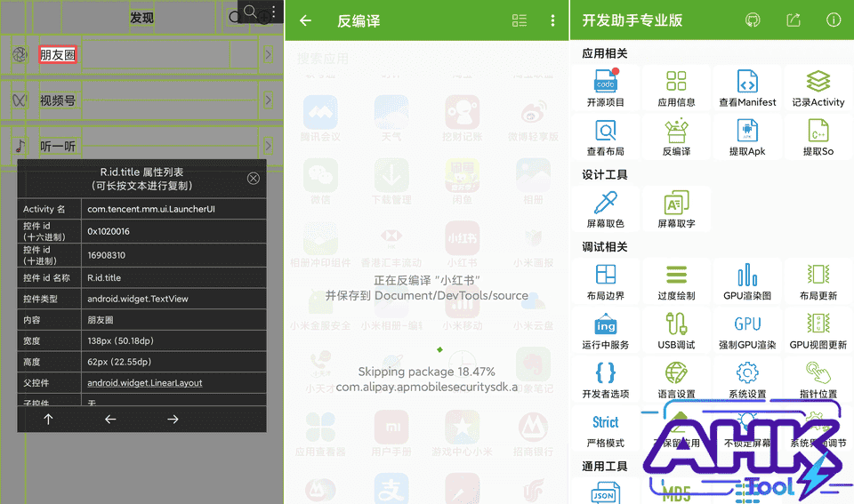Select the 小红书 app in decompile list
This screenshot has height=504, width=854.
pos(463,244)
